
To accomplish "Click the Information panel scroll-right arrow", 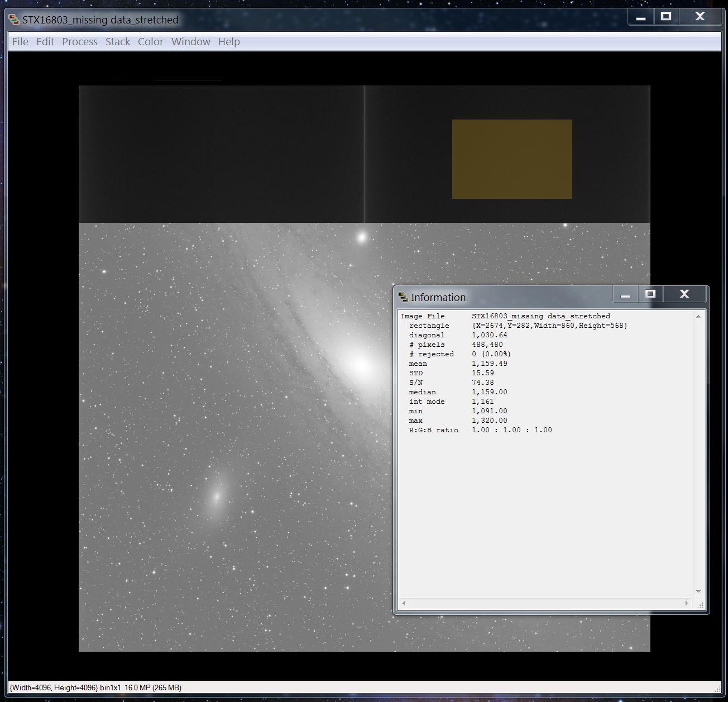I will (687, 603).
